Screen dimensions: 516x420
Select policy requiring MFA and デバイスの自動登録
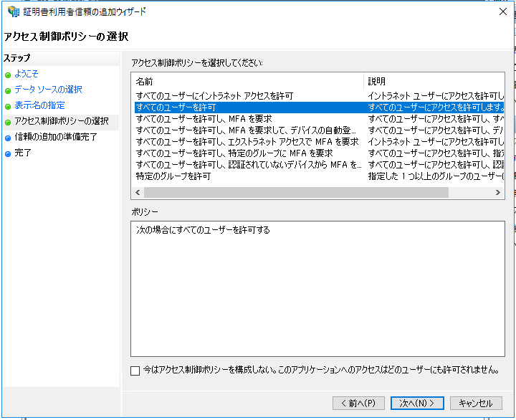[246, 130]
